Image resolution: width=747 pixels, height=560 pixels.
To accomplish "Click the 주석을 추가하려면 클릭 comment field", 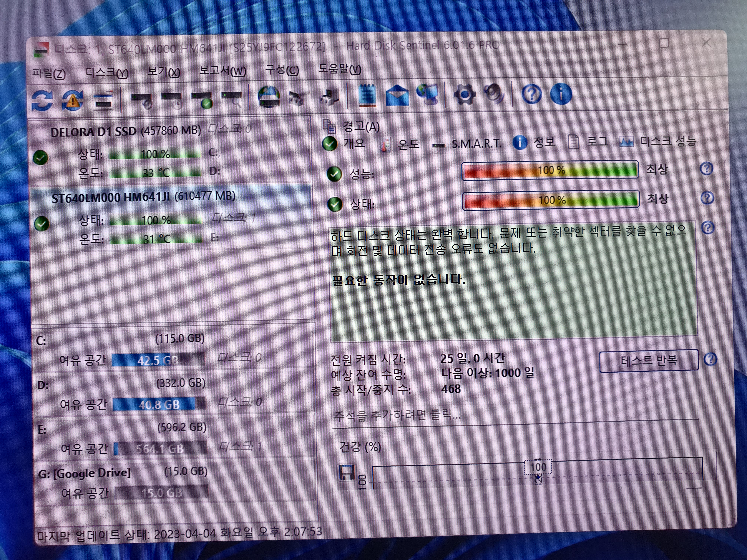I will click(515, 415).
